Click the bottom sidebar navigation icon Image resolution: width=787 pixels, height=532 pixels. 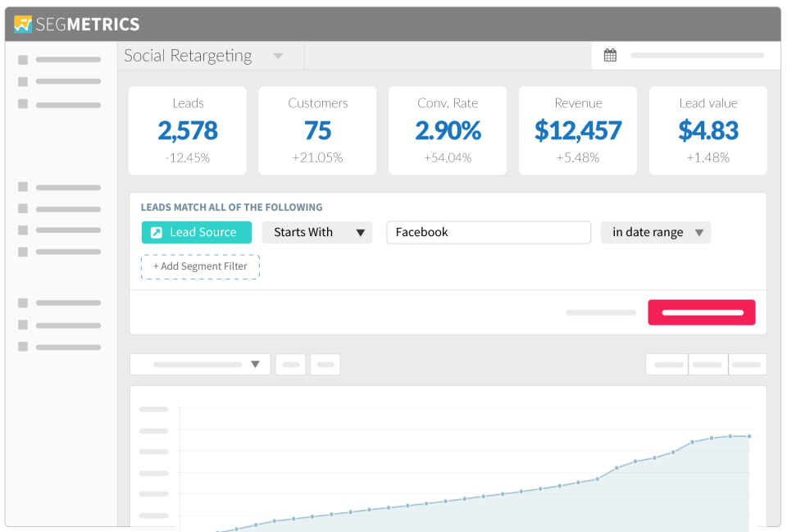coord(24,347)
